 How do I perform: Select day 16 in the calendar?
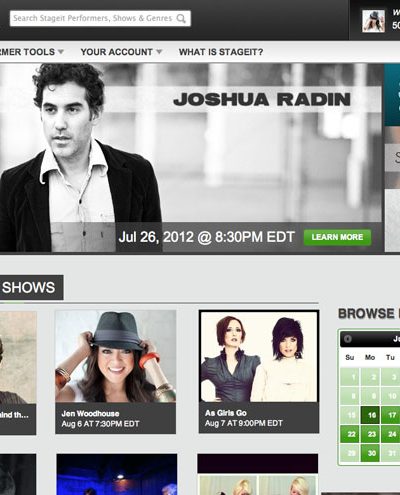(370, 415)
